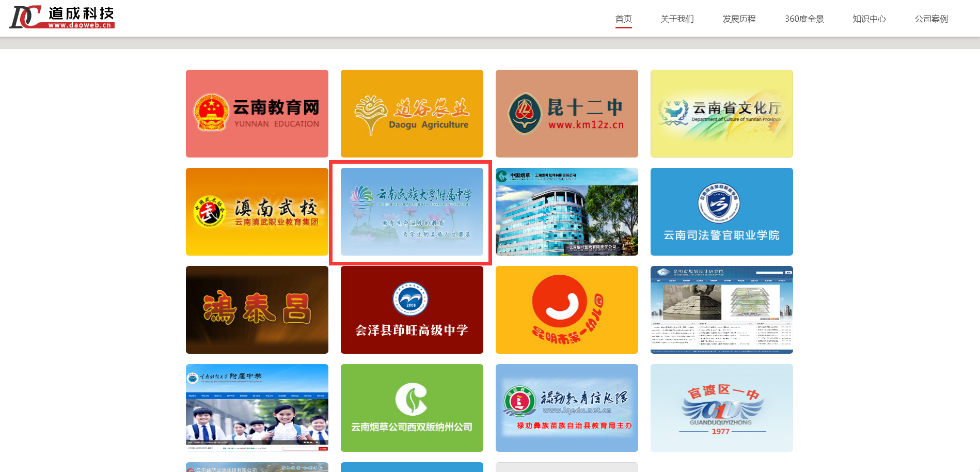Image resolution: width=980 pixels, height=472 pixels.
Task: Open the 会泽县茚旺高级中学 card
Action: click(x=412, y=310)
